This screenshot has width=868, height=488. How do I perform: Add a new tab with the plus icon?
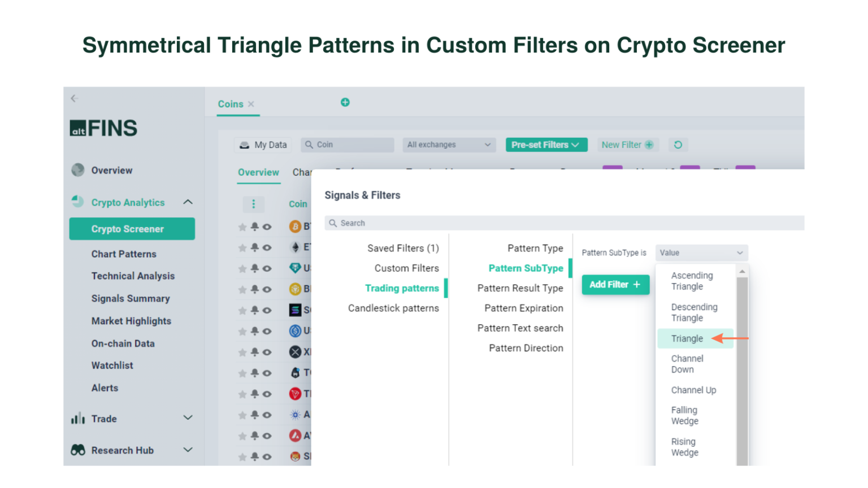(345, 102)
